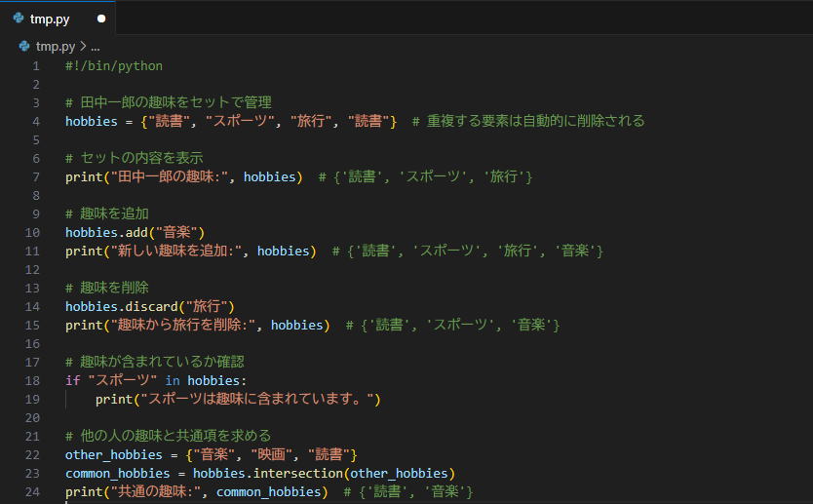813x504 pixels.
Task: Click line number 23 in the gutter
Action: point(32,474)
